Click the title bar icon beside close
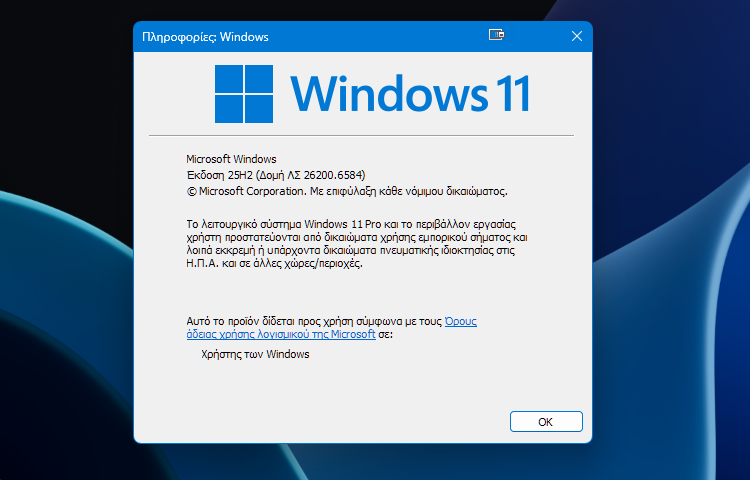The image size is (750, 480). 496,34
